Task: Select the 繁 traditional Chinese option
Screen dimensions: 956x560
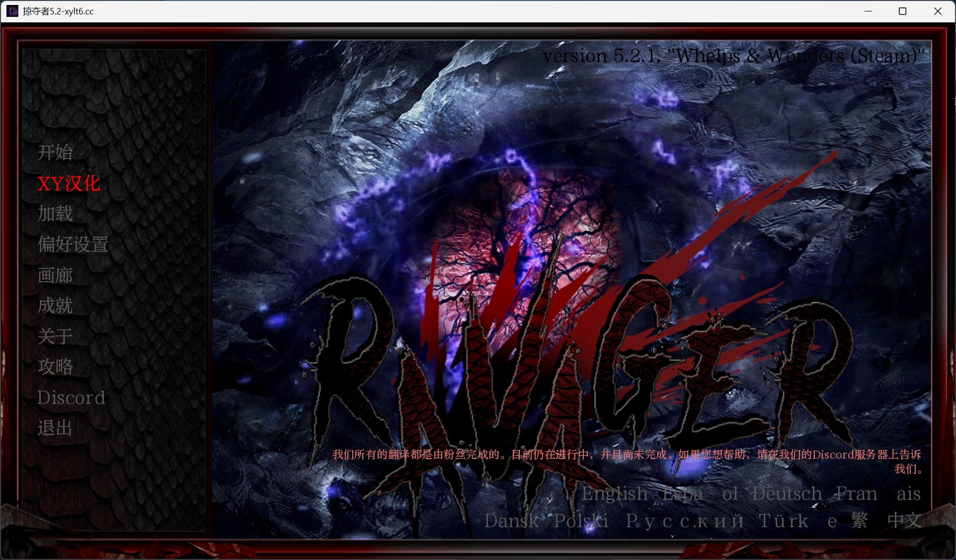Action: point(859,520)
